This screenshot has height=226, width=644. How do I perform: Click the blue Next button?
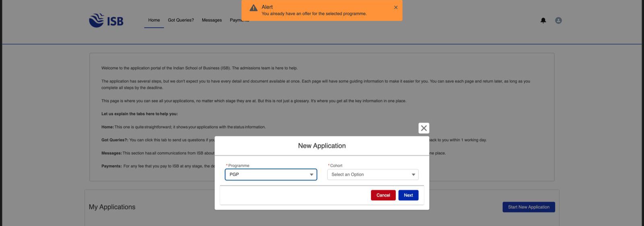click(x=408, y=195)
